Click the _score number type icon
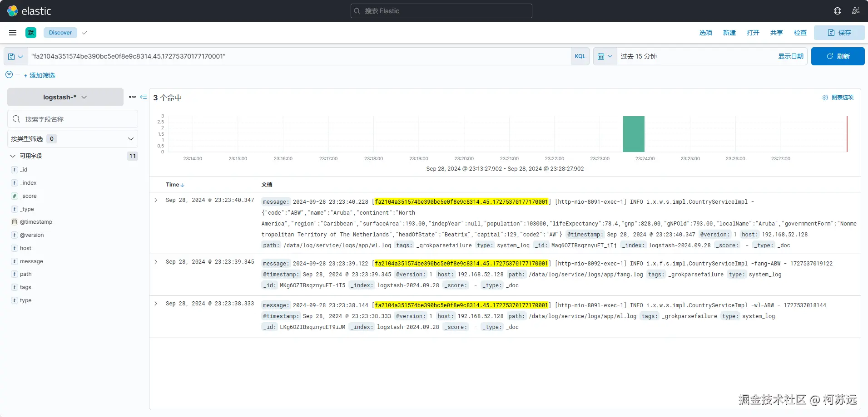 coord(15,196)
